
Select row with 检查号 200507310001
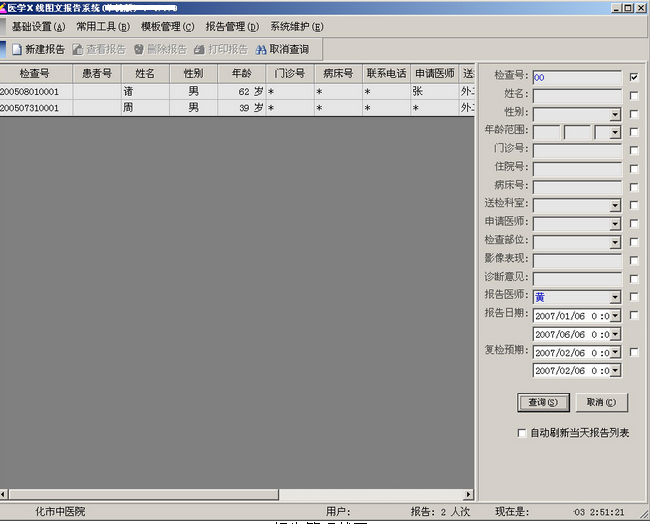tap(237, 108)
